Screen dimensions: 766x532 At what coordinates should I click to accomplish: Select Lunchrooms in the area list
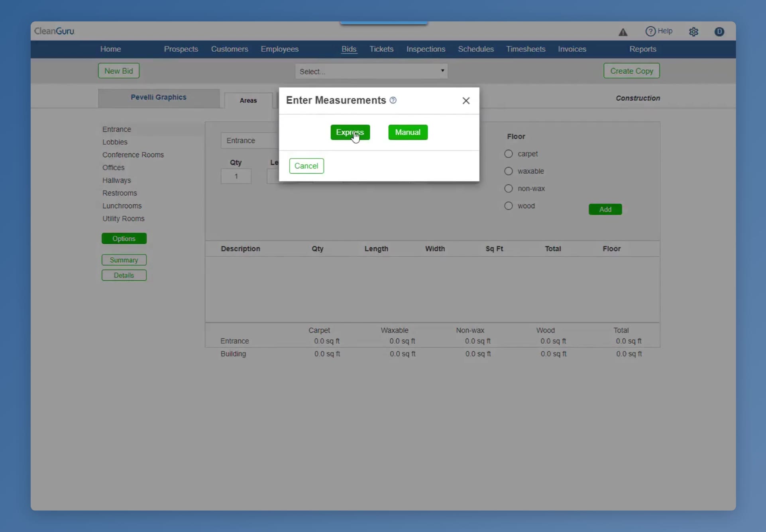click(122, 206)
